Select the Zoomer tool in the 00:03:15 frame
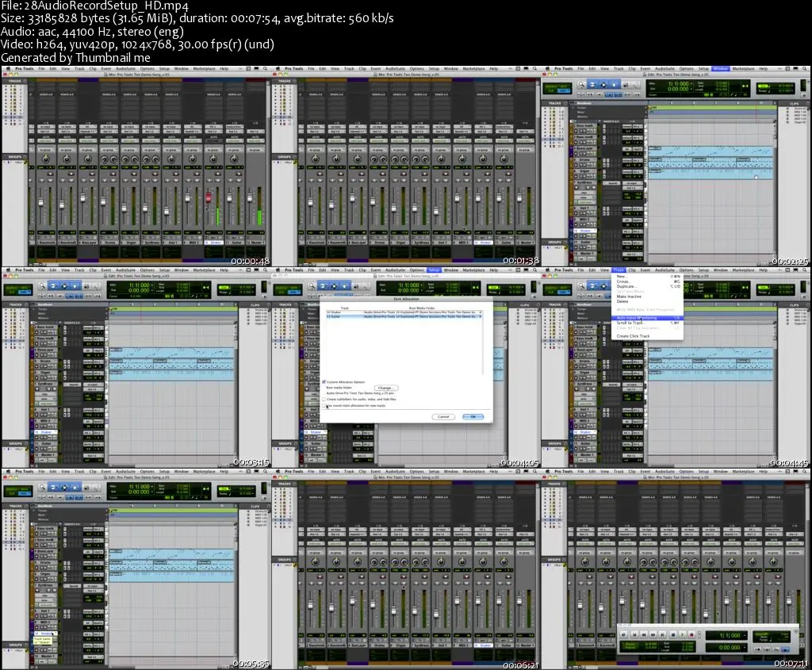 42,285
